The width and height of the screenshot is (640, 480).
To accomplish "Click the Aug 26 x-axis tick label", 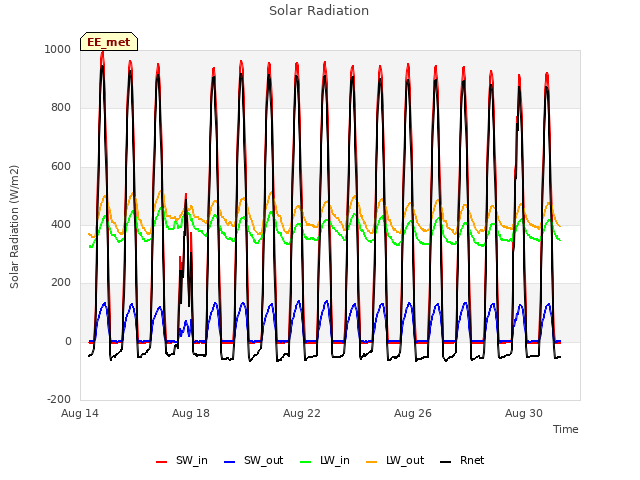I will (x=413, y=413).
